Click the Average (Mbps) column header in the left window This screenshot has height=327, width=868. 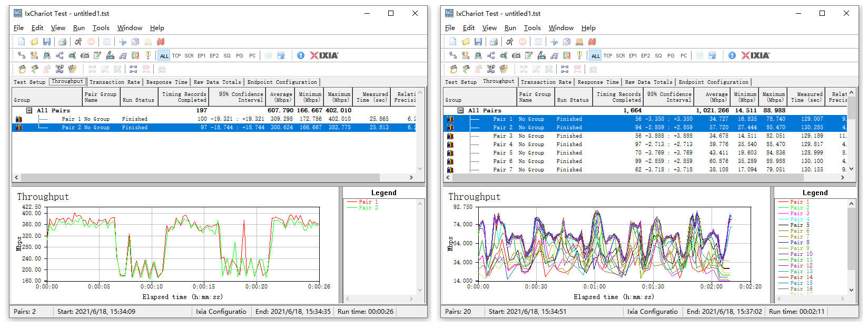[280, 97]
